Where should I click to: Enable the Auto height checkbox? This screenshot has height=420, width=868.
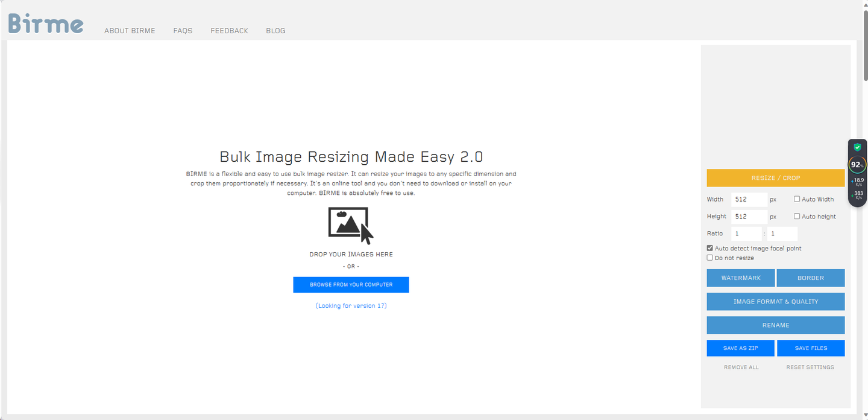(x=797, y=216)
